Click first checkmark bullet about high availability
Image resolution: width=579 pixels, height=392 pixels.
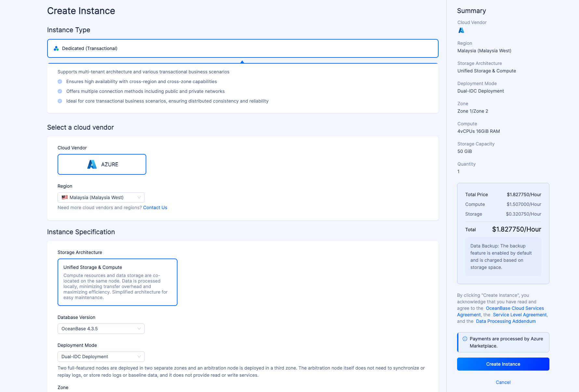[x=60, y=82]
